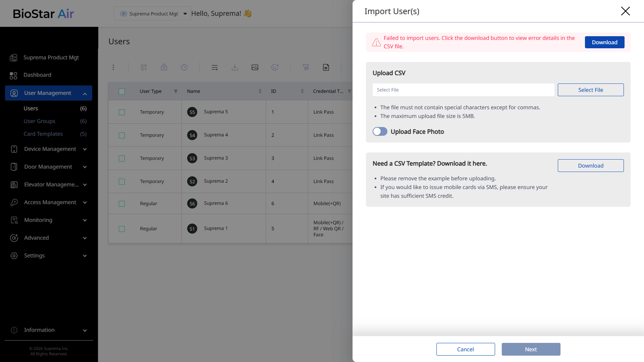Click the lock icon in Users toolbar
The image size is (644, 362).
point(164,67)
